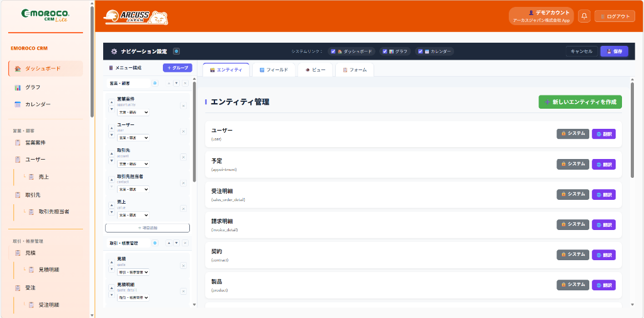Viewport: 644px width, 318px height.
Task: Move ユーザー item up
Action: 111,128
